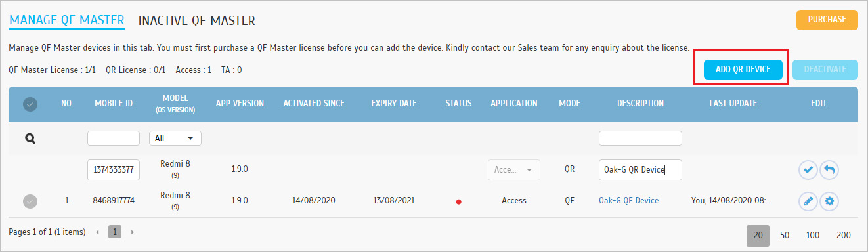
Task: Select the checkbox for device row 1
Action: click(x=30, y=201)
